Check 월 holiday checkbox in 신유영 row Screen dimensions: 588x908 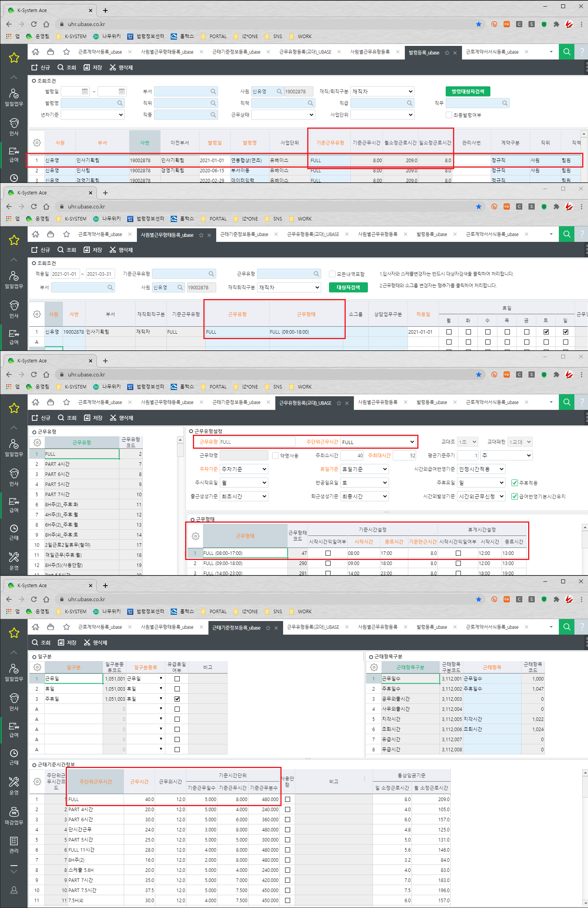449,332
